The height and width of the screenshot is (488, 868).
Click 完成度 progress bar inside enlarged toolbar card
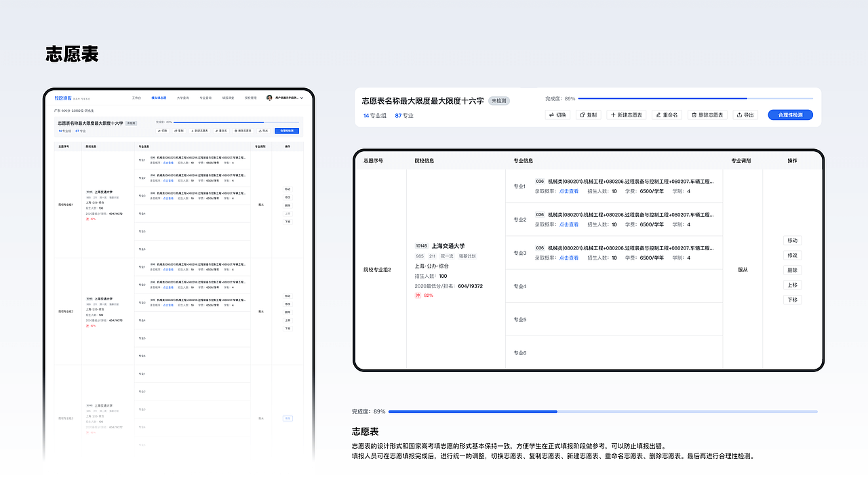696,98
